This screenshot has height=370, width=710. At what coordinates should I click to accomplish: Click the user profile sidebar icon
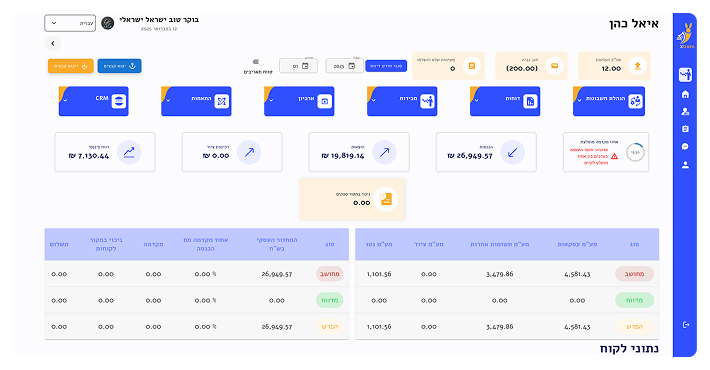[x=685, y=165]
